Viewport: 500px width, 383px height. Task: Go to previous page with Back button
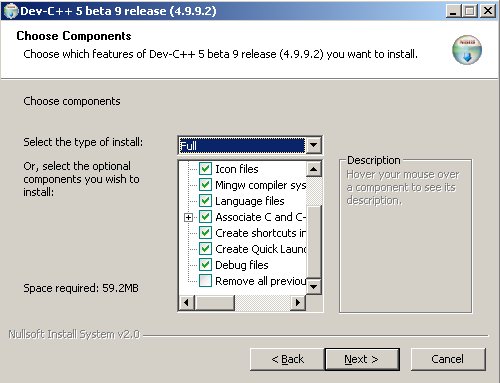287,359
